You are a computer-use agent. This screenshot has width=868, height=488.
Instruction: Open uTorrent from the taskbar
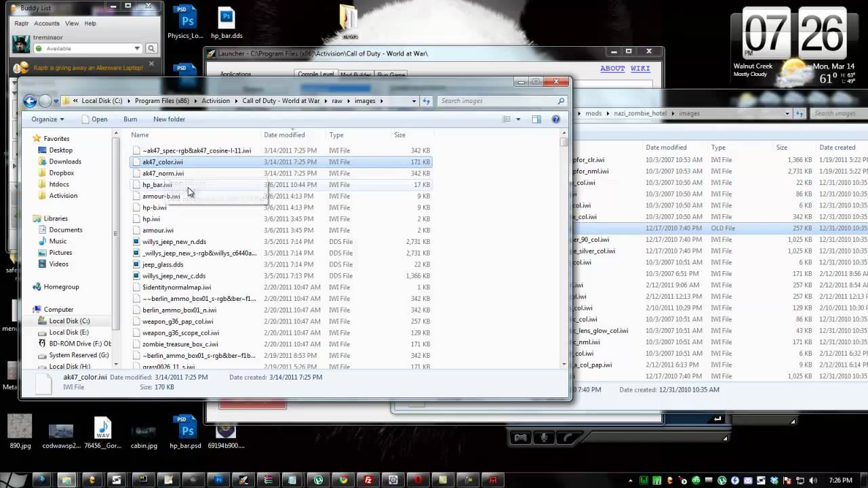click(317, 480)
